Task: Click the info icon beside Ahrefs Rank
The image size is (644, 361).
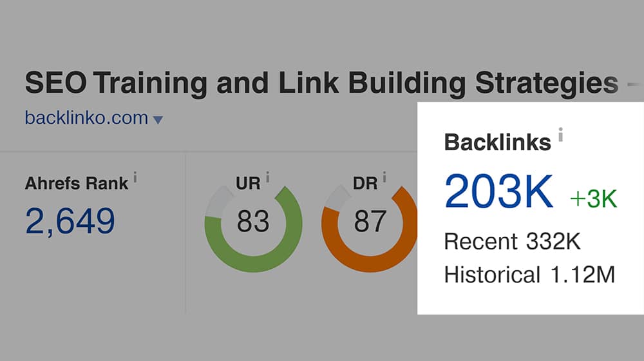Action: [x=135, y=178]
